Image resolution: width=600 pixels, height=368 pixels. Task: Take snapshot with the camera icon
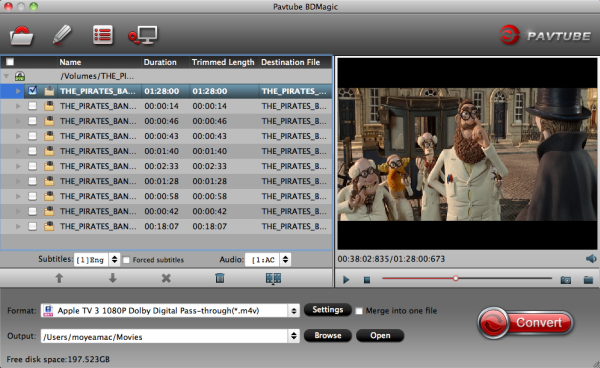click(x=566, y=280)
